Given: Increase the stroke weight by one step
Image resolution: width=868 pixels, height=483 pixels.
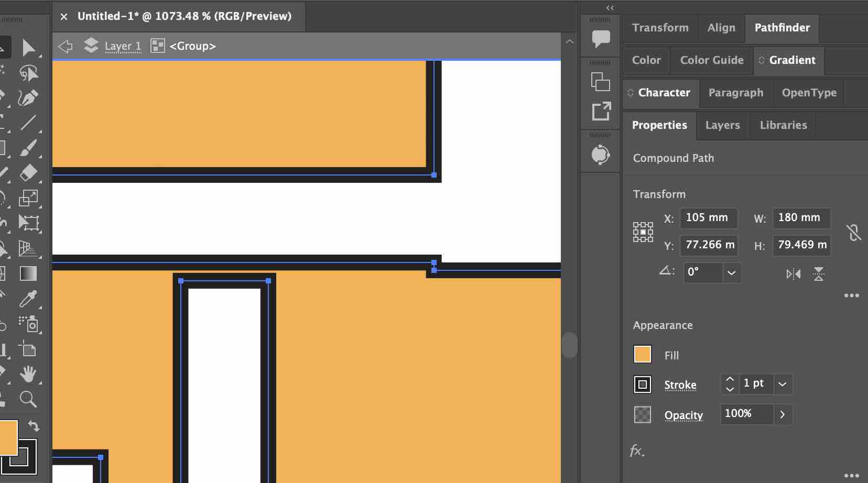Looking at the screenshot, I should click(x=730, y=379).
